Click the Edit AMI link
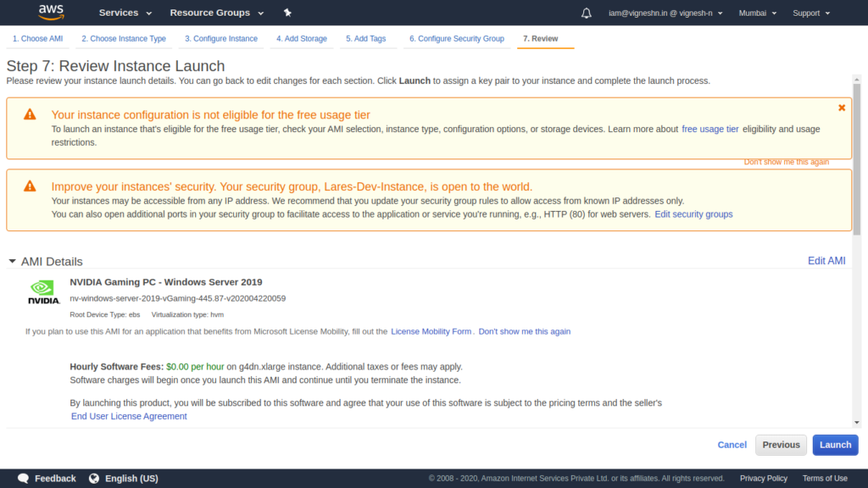Screen dimensions: 868x488 pyautogui.click(x=826, y=261)
